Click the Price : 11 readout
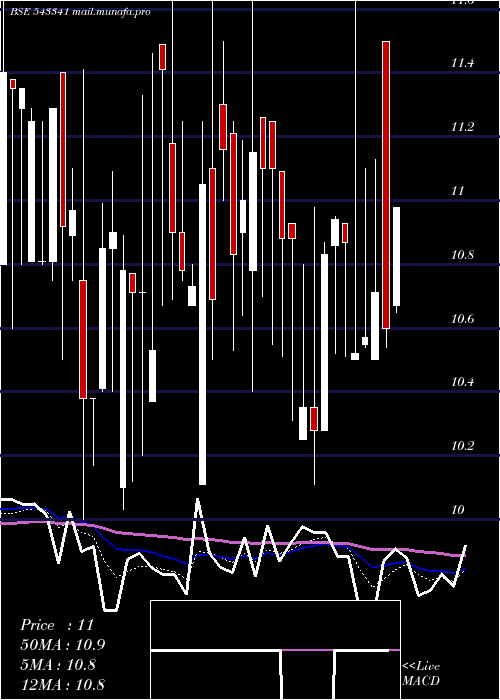Viewport: 500px width, 700px height. click(x=57, y=625)
